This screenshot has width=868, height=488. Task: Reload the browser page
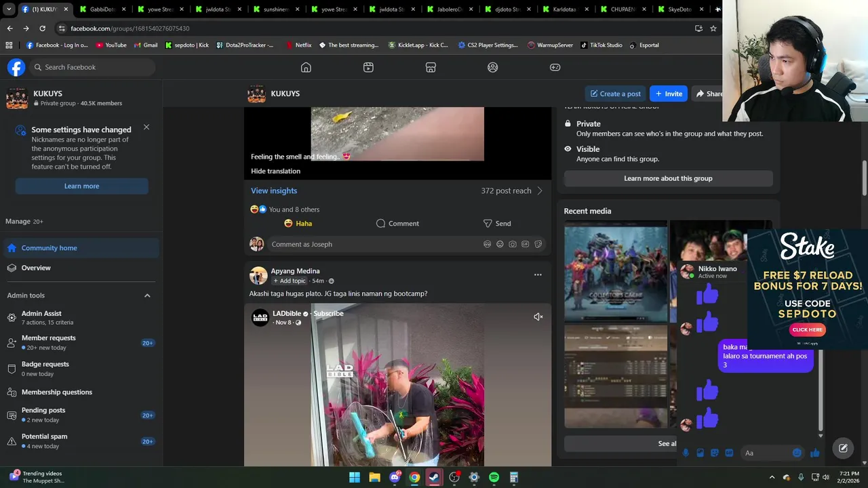pyautogui.click(x=42, y=28)
